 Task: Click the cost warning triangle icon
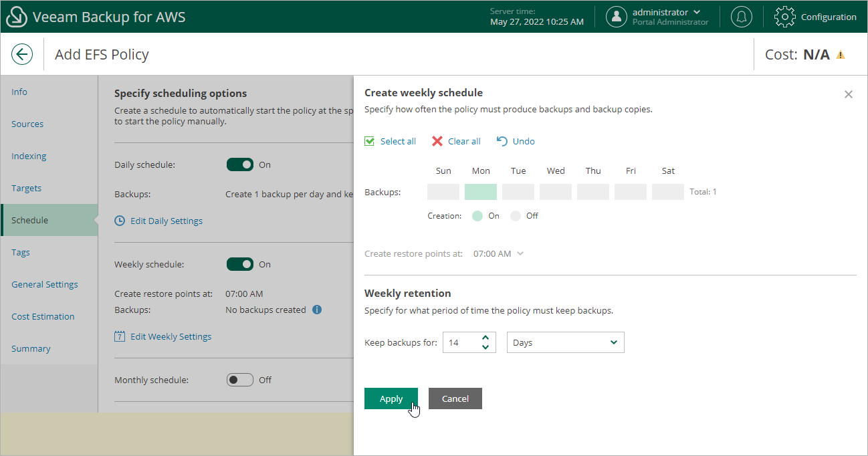click(841, 55)
